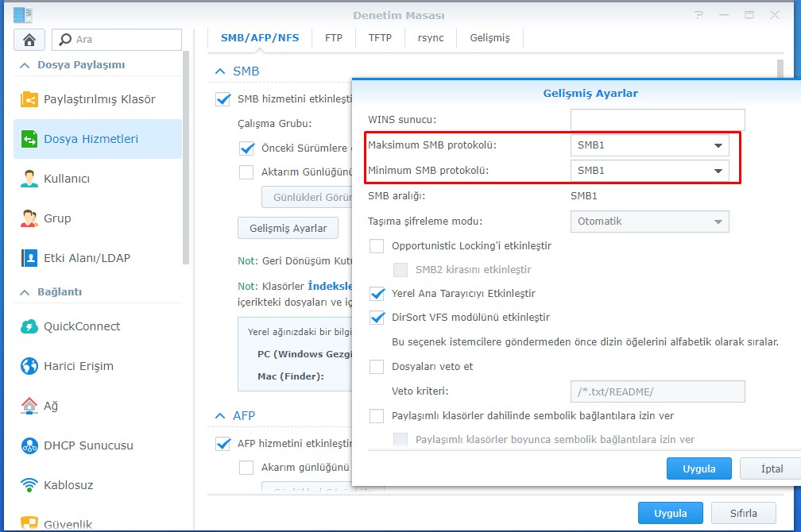Click the Kablosuz wifi icon
The image size is (801, 532).
pyautogui.click(x=29, y=485)
